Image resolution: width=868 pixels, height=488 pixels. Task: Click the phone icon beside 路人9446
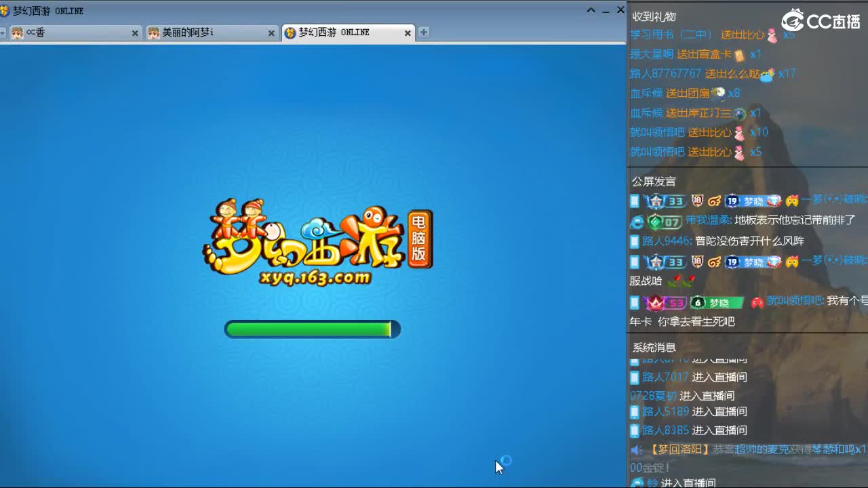tap(635, 241)
